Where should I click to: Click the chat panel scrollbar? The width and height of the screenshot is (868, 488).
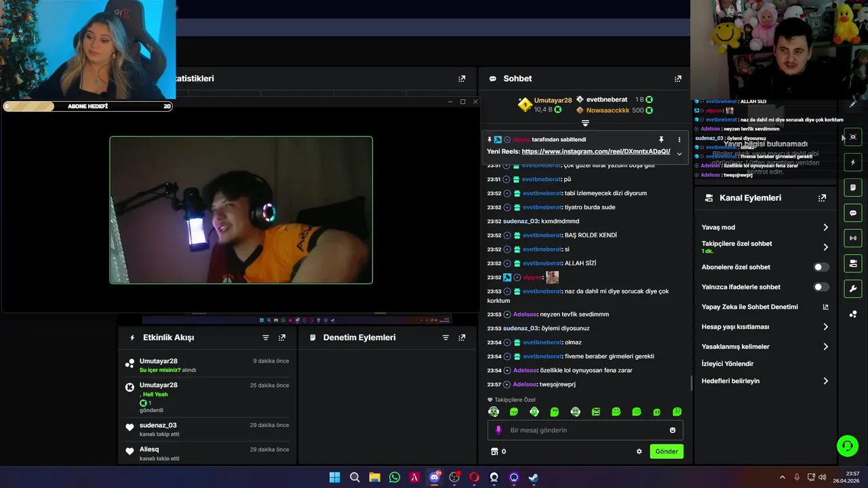pos(691,383)
